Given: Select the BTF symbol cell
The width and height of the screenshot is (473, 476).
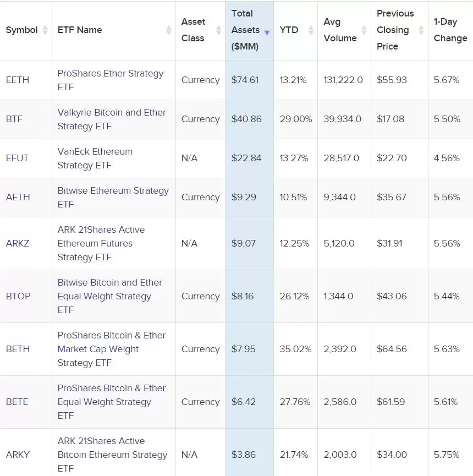Looking at the screenshot, I should (x=14, y=119).
